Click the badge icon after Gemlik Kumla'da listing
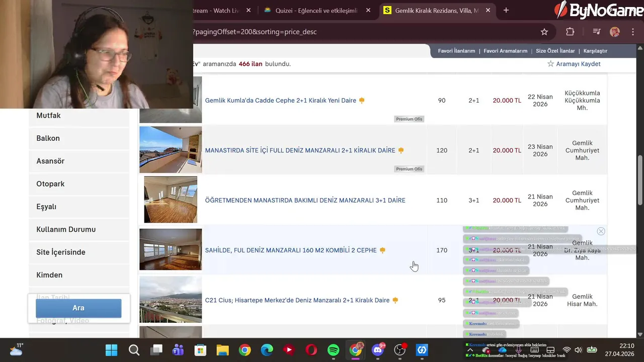Image resolution: width=644 pixels, height=362 pixels. point(362,101)
